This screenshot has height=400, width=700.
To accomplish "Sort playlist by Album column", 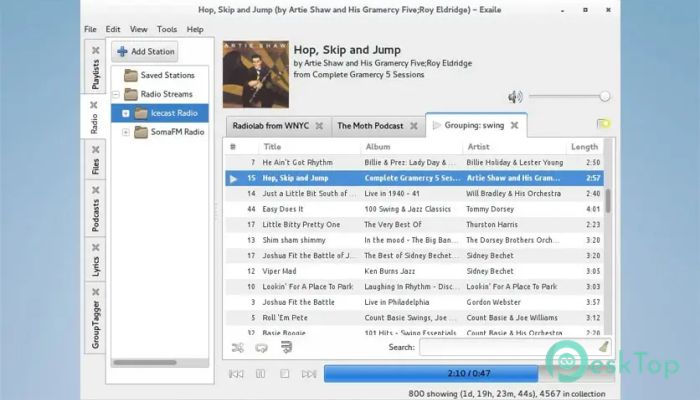I will click(411, 147).
